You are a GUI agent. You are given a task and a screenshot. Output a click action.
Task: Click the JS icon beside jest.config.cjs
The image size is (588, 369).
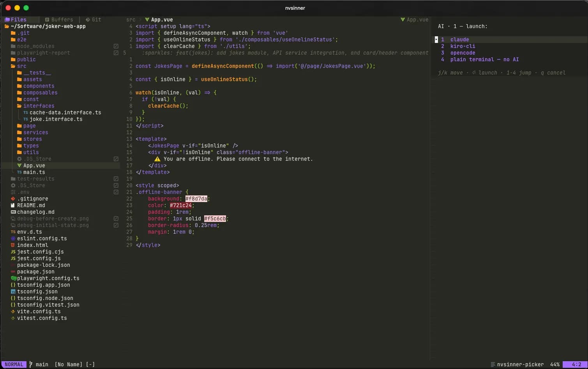point(13,252)
